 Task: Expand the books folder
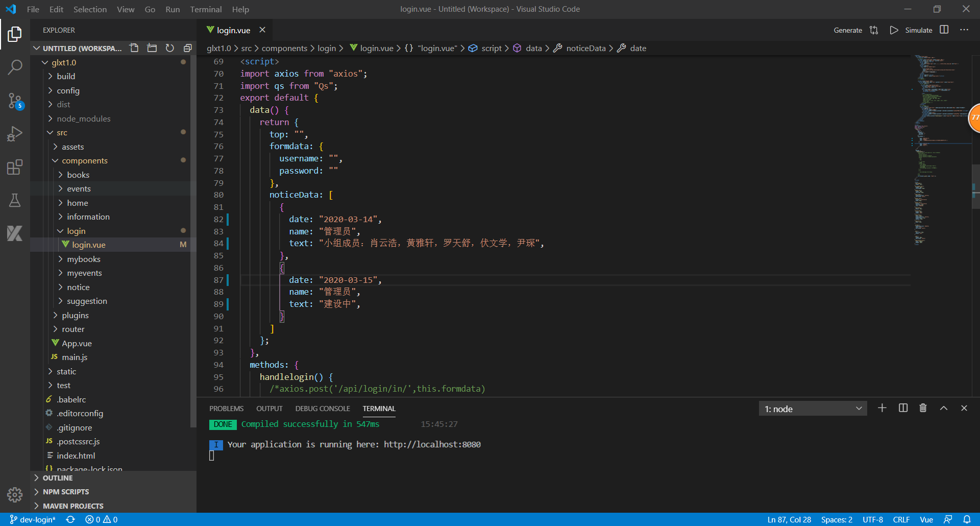click(78, 175)
